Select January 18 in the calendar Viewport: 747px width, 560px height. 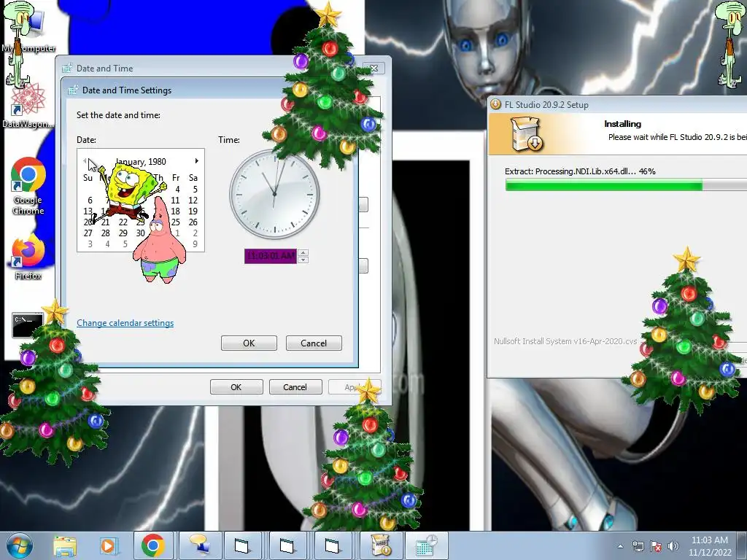pos(175,211)
